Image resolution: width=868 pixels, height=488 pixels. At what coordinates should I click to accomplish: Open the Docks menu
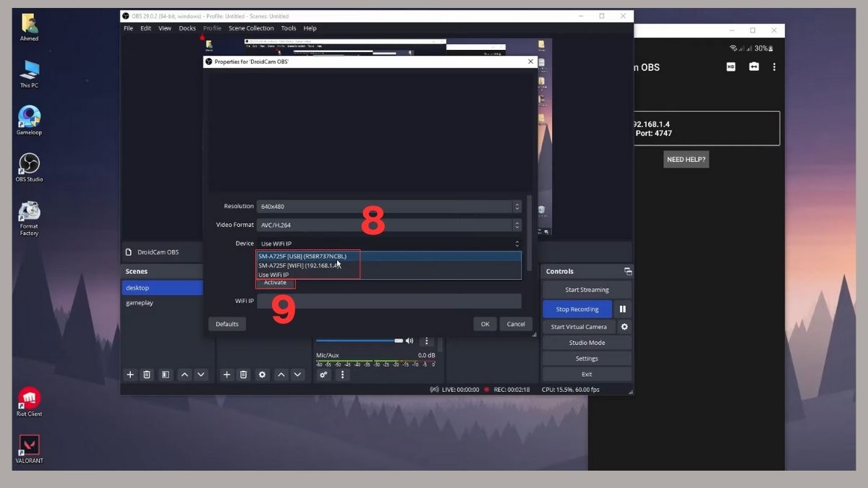187,28
